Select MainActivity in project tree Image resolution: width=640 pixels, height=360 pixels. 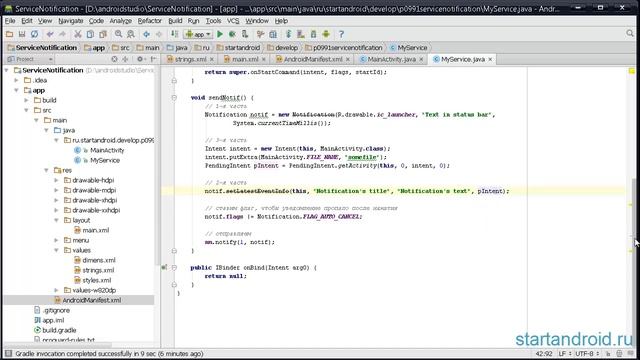[107, 150]
